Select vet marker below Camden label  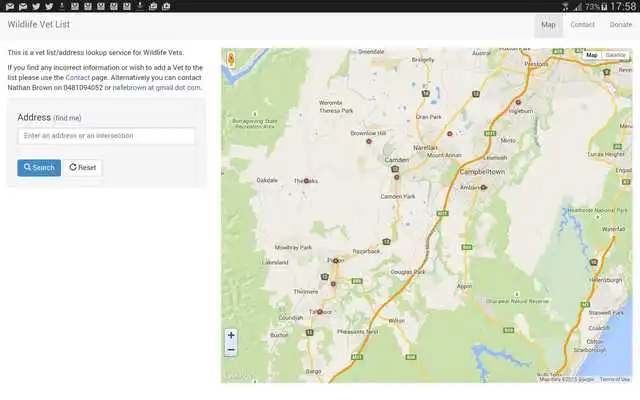[x=396, y=177]
